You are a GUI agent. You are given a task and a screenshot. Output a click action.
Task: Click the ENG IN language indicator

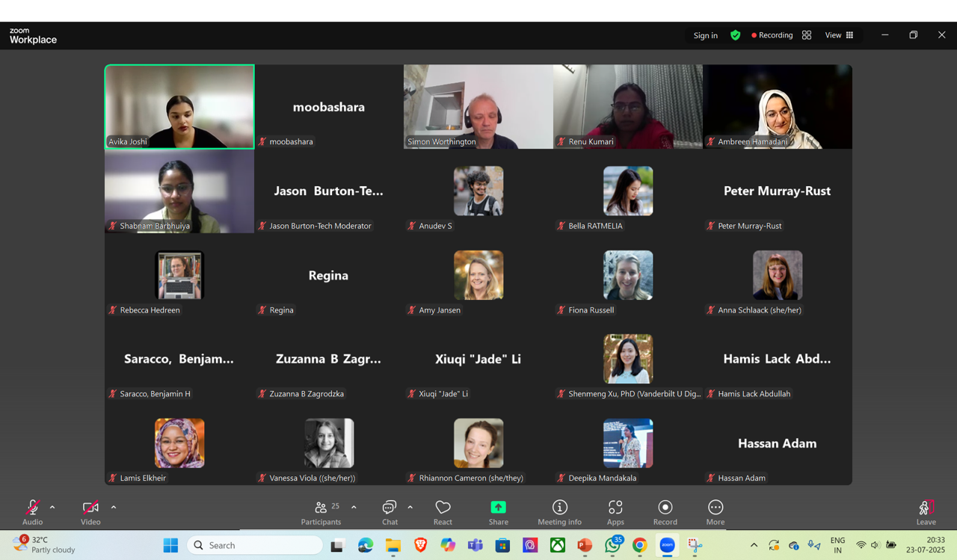tap(838, 544)
